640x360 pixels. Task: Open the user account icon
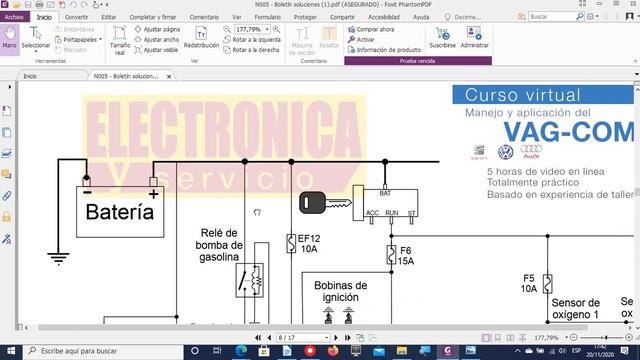pos(630,17)
